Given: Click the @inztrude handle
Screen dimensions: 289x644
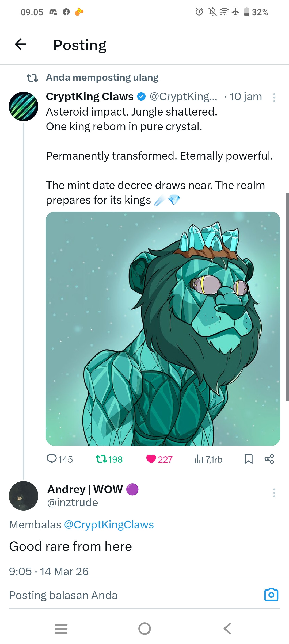Looking at the screenshot, I should (x=73, y=503).
